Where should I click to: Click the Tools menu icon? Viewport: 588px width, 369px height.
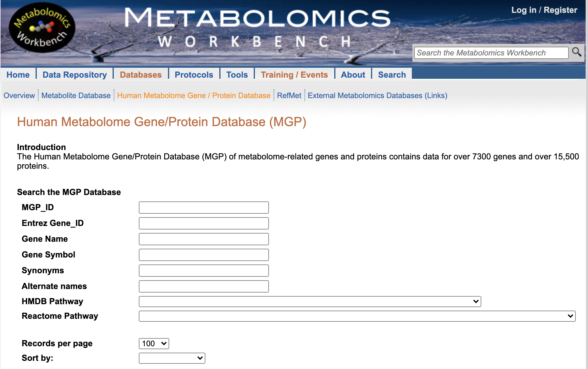236,74
